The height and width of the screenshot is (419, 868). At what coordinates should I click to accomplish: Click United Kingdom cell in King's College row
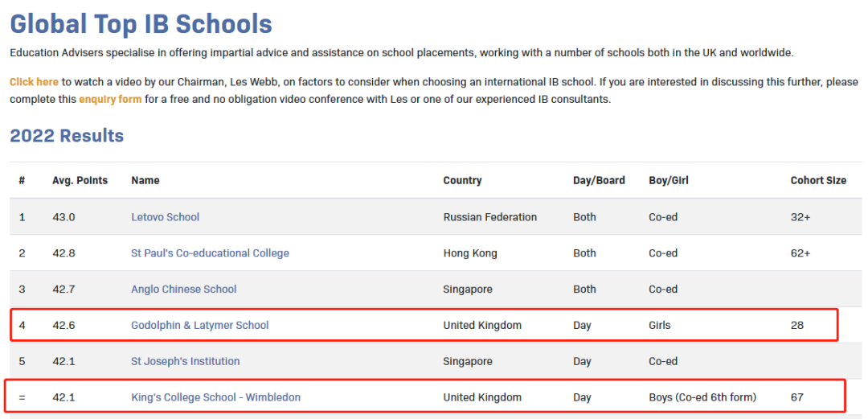482,396
